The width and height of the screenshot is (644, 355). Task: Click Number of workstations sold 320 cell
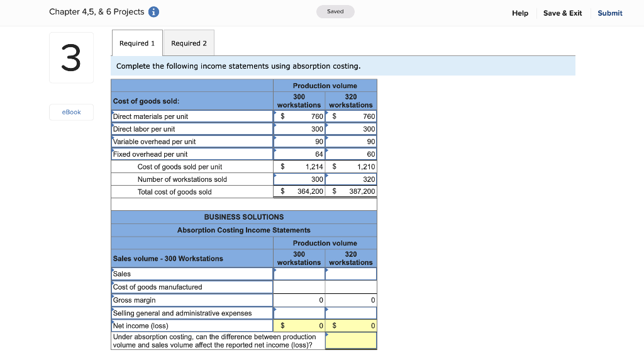tap(351, 179)
